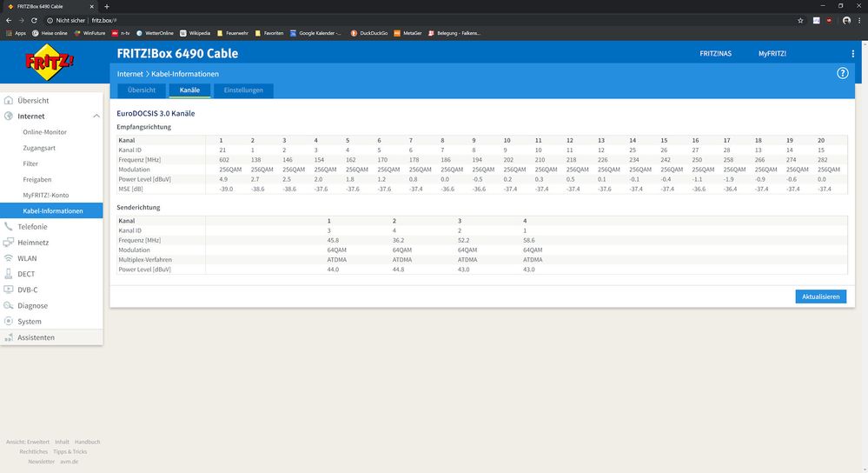
Task: Open Zugangsart in the sidebar
Action: [x=39, y=148]
